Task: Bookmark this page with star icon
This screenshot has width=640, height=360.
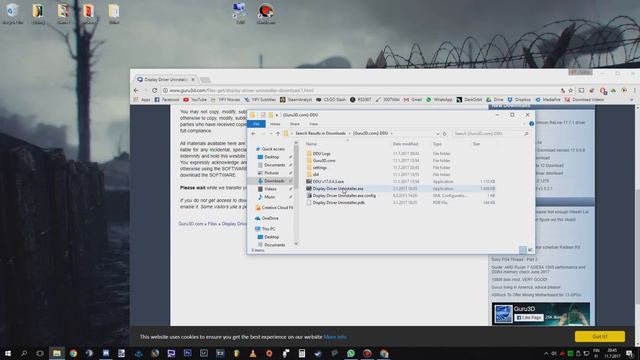Action: click(571, 90)
